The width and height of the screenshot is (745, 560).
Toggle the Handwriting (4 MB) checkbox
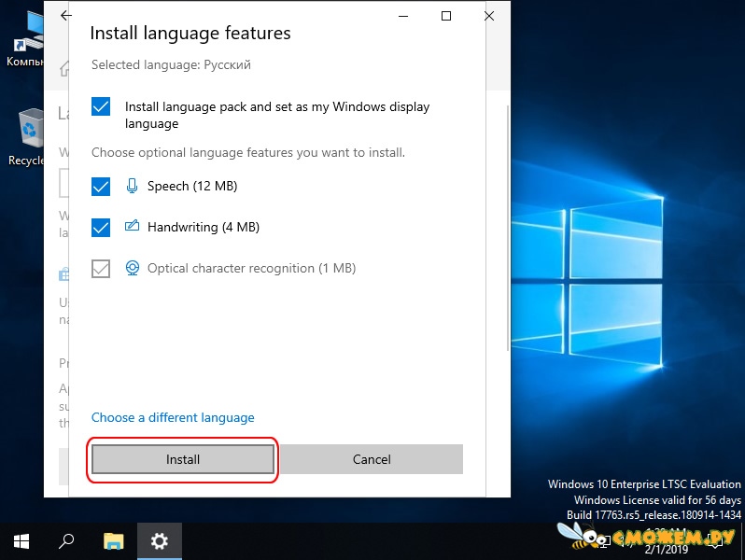[101, 228]
